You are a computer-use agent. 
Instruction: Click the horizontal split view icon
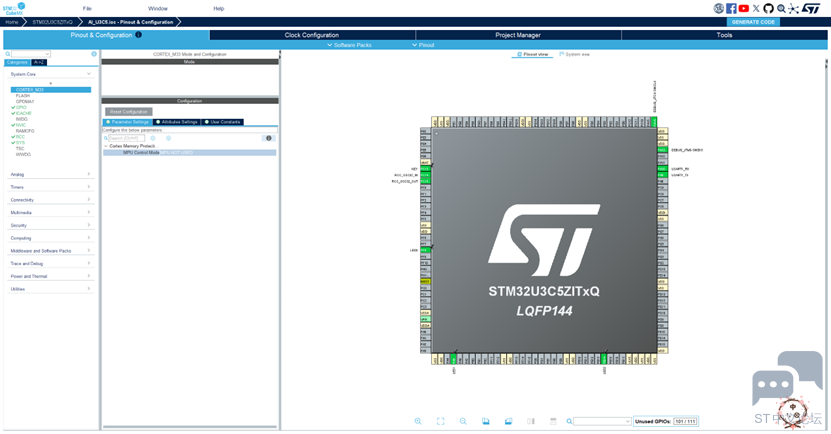[553, 421]
